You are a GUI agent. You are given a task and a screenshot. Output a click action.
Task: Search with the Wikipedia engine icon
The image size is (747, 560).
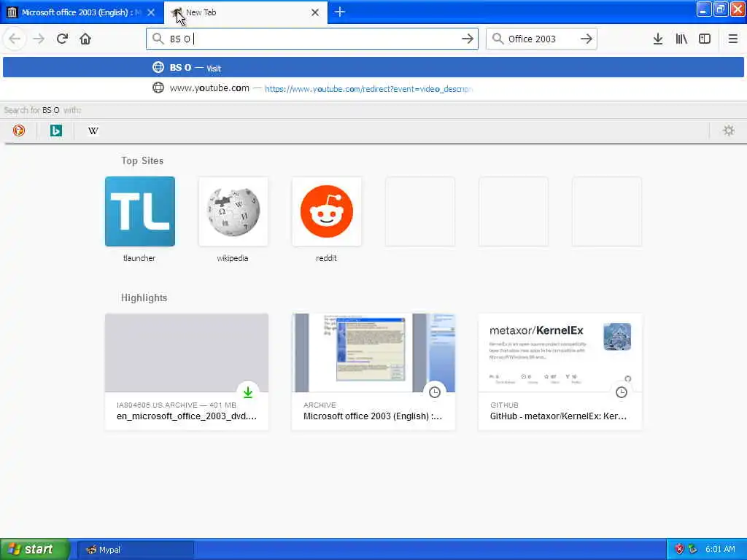[93, 131]
